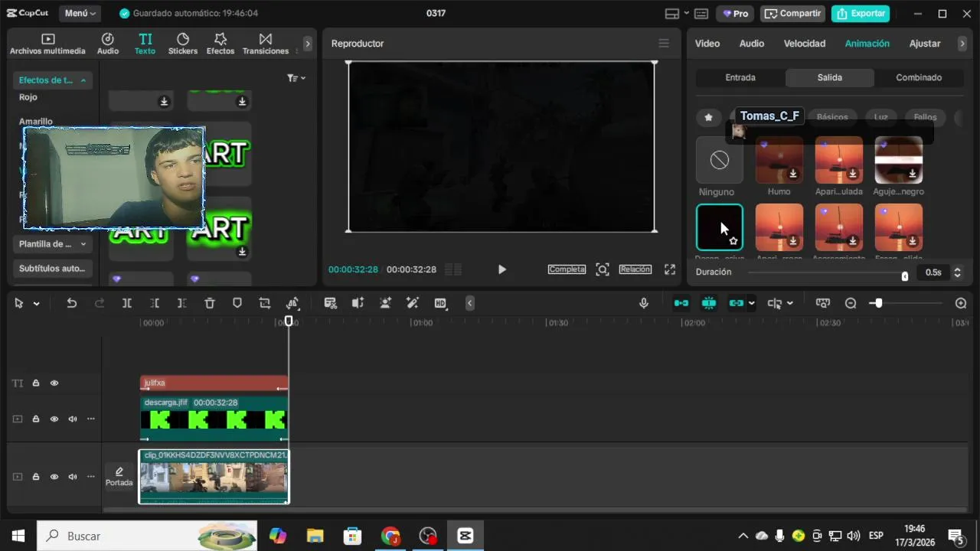
Task: Open the Reproductor hamburger menu
Action: [664, 44]
